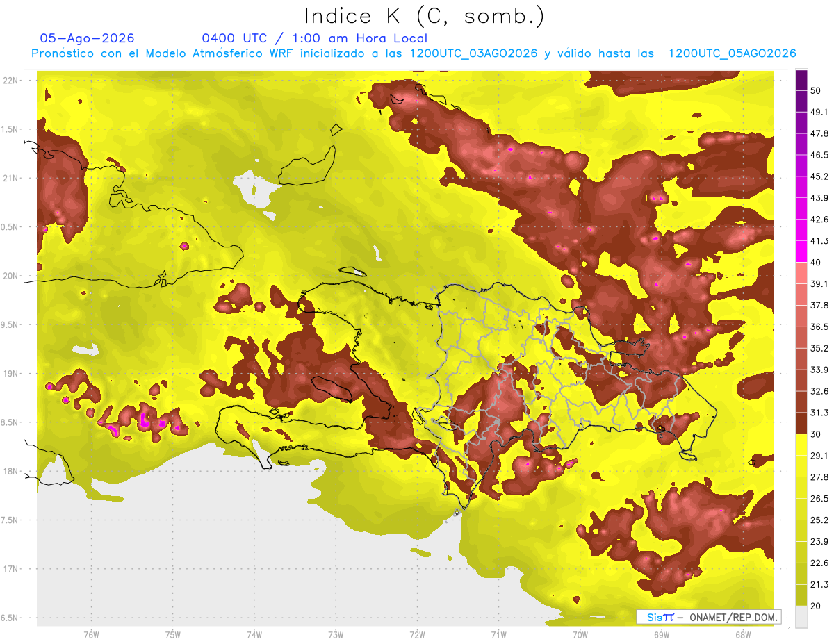The width and height of the screenshot is (834, 644).
Task: Click the color bar value '41.3'
Action: coord(819,241)
